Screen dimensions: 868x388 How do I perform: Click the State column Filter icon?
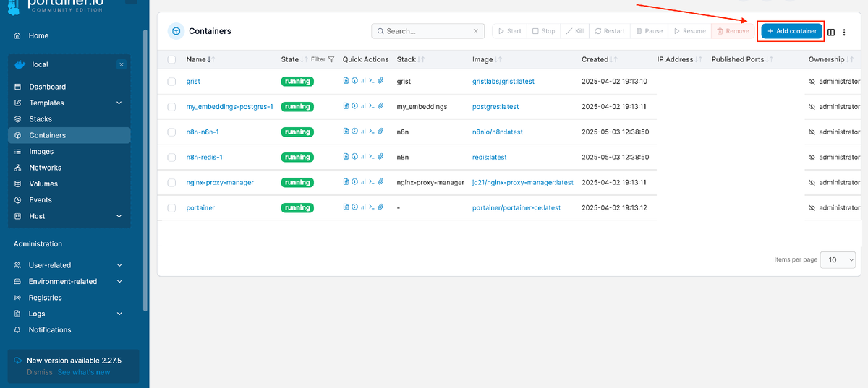coord(331,59)
